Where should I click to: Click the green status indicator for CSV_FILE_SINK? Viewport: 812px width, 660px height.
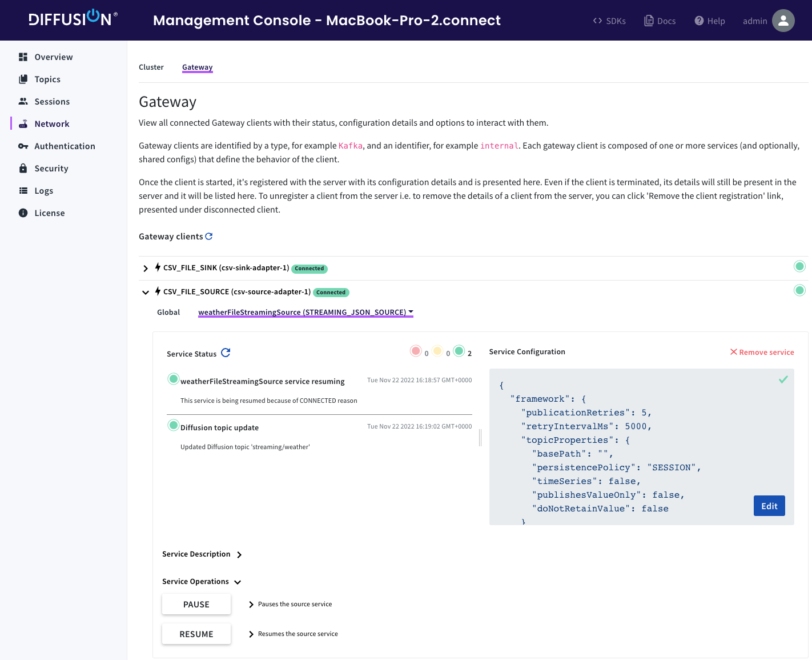799,266
